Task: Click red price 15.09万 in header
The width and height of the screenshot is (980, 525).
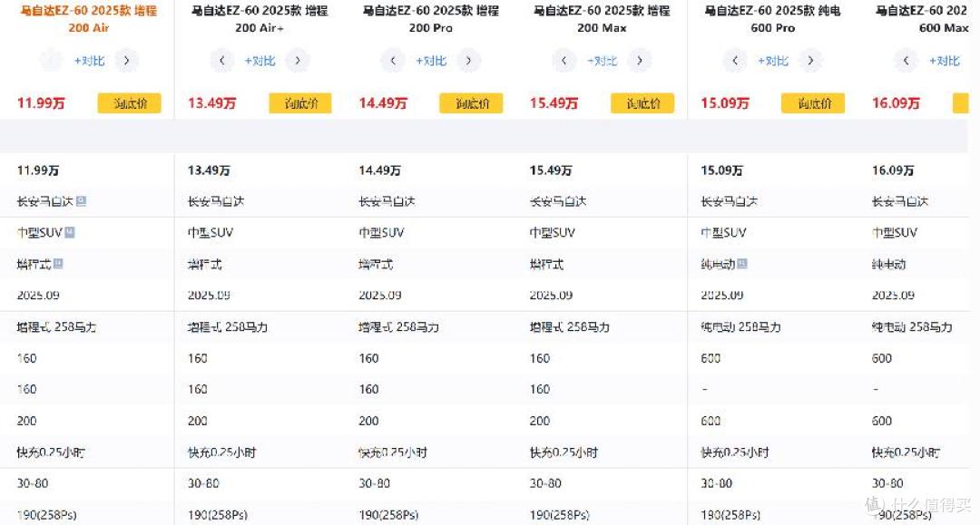Action: pyautogui.click(x=725, y=103)
